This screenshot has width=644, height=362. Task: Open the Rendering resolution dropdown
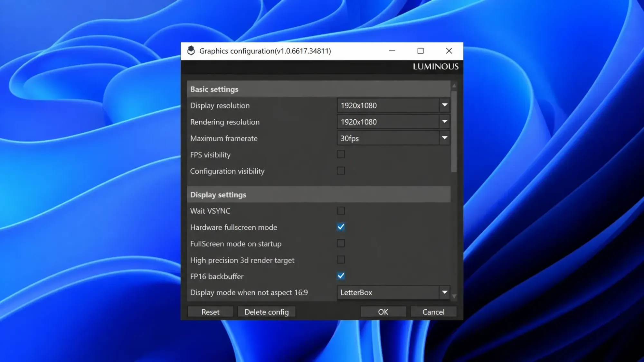[393, 122]
